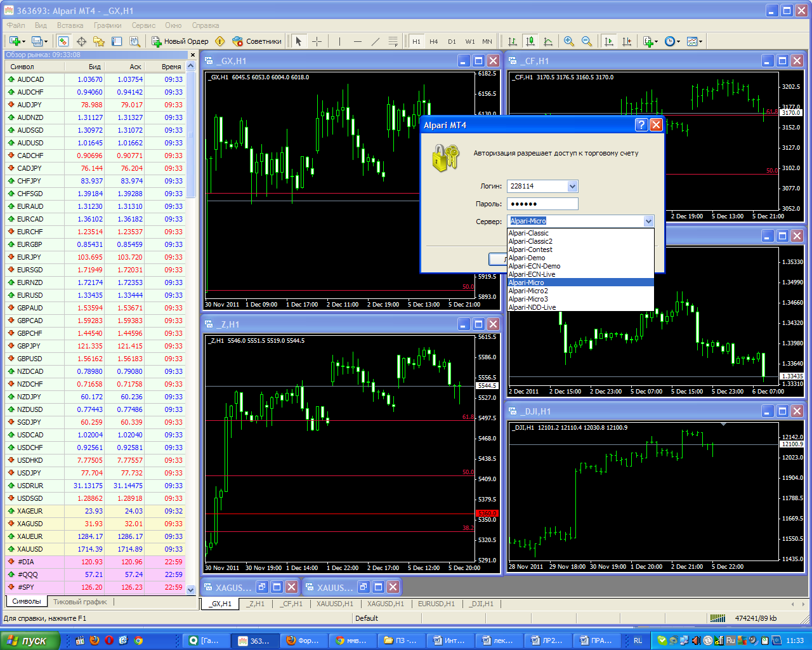Switch chart to H1 timeframe
Screen dimensions: 812x650
pos(416,41)
